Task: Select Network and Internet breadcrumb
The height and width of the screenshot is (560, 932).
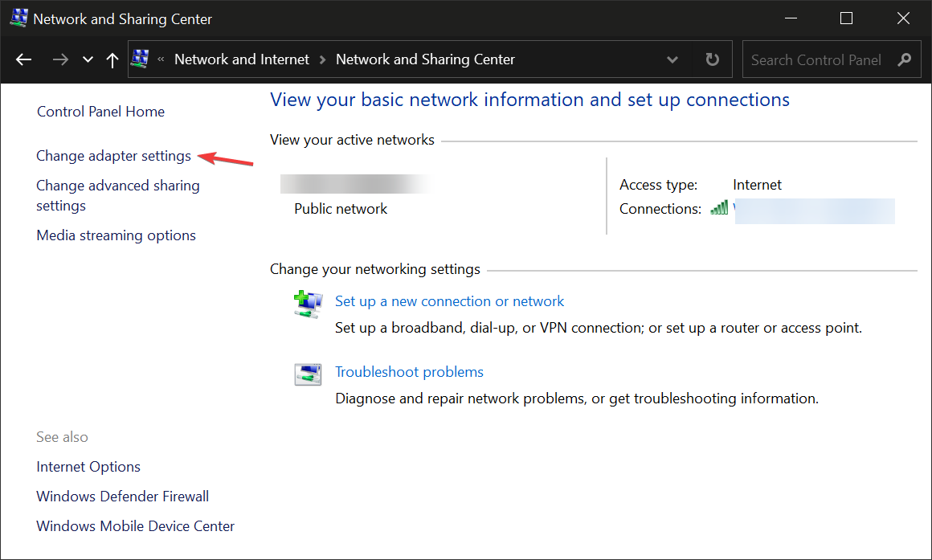Action: (242, 60)
